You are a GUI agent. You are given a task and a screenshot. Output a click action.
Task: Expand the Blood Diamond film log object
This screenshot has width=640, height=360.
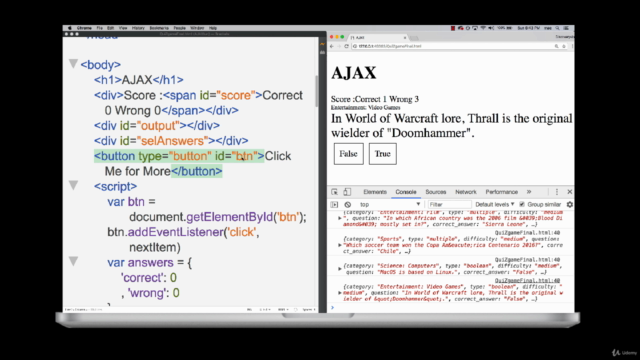tap(340, 218)
